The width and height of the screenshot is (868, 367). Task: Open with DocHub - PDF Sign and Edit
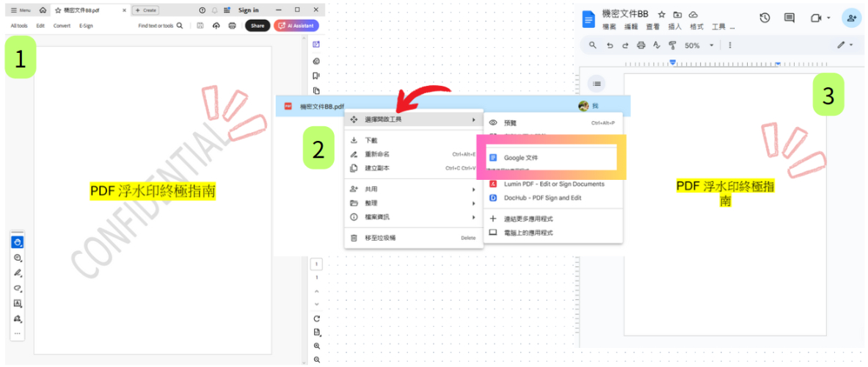click(553, 197)
